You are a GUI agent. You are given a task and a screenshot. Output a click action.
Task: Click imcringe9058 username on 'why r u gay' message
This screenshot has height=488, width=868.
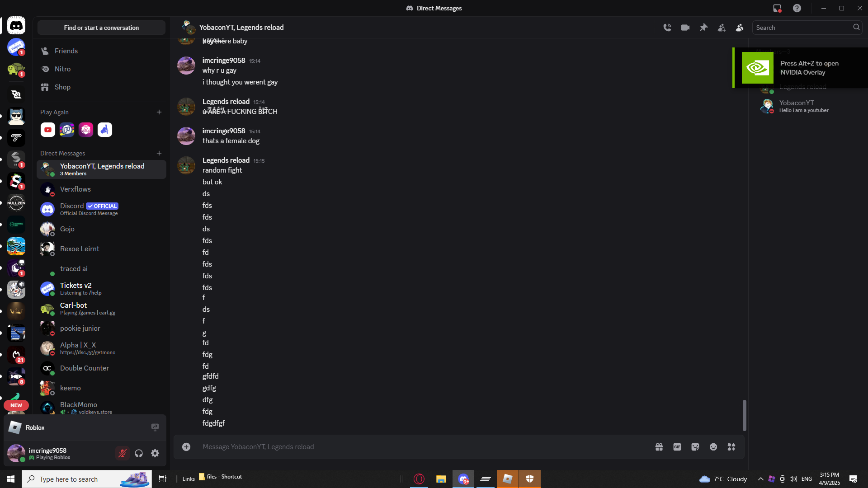coord(224,61)
